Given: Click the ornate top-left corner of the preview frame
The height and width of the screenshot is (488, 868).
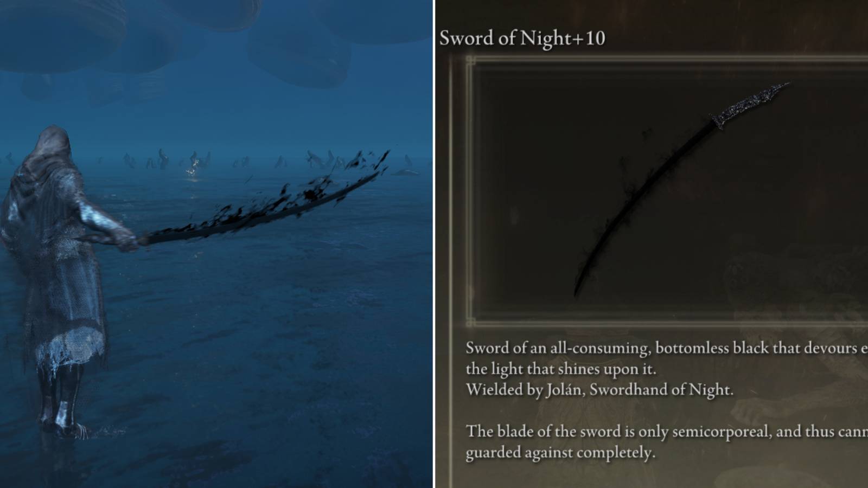Looking at the screenshot, I should click(470, 61).
